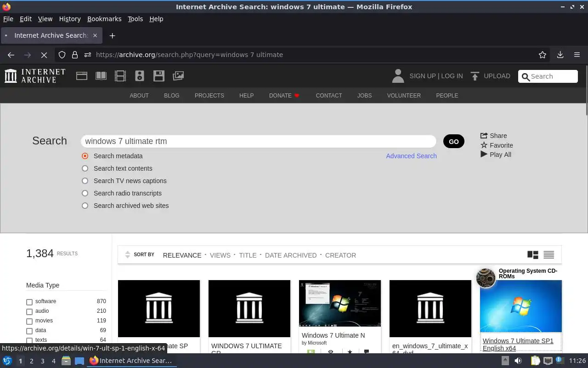588x368 pixels.
Task: Open the Web (Wayback) media icon
Action: click(x=82, y=76)
